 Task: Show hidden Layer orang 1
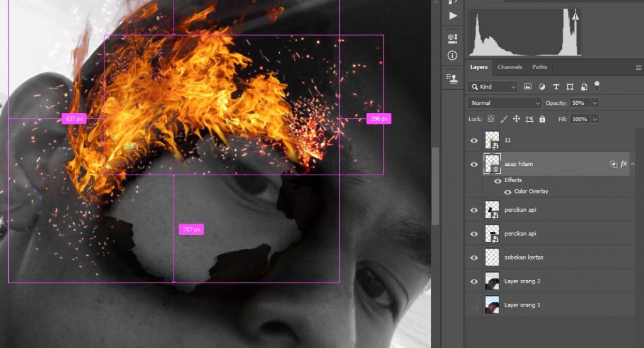(474, 305)
